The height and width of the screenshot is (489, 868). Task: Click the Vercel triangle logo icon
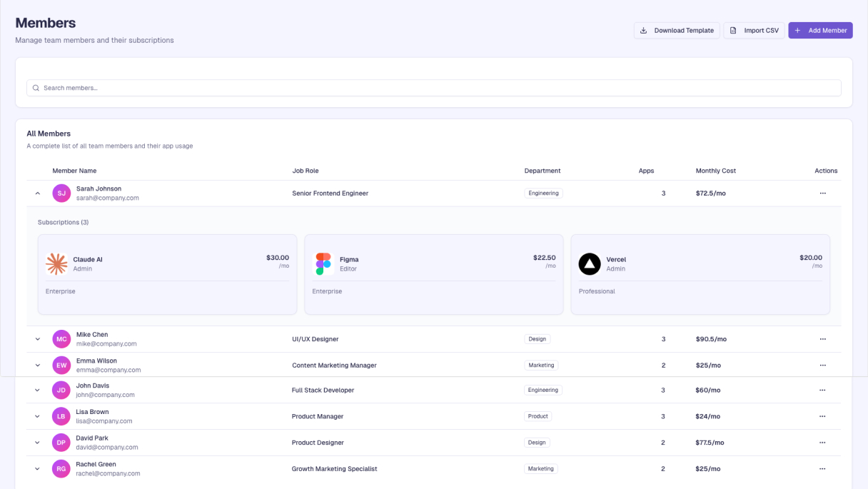point(590,264)
